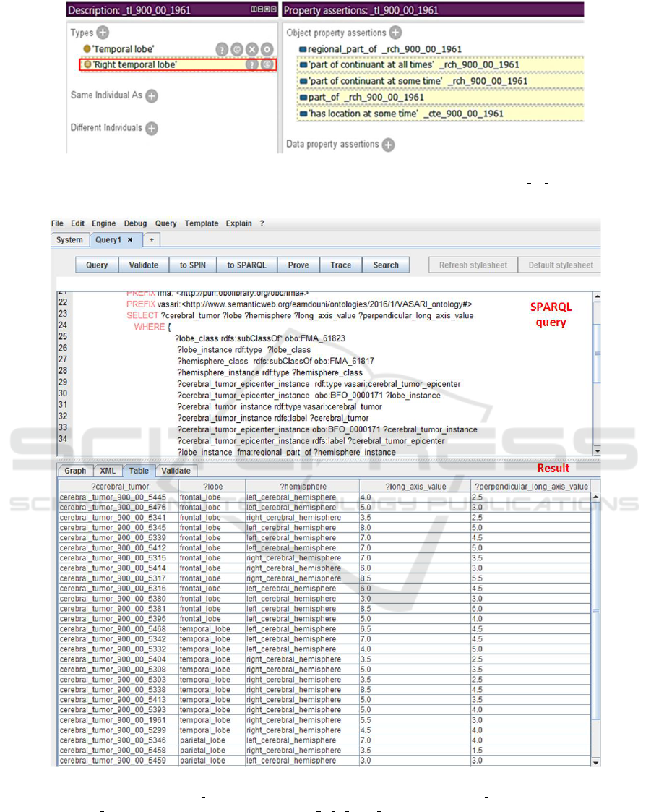The height and width of the screenshot is (812, 651).
Task: Add a data property assertion with plus icon
Action: point(388,145)
